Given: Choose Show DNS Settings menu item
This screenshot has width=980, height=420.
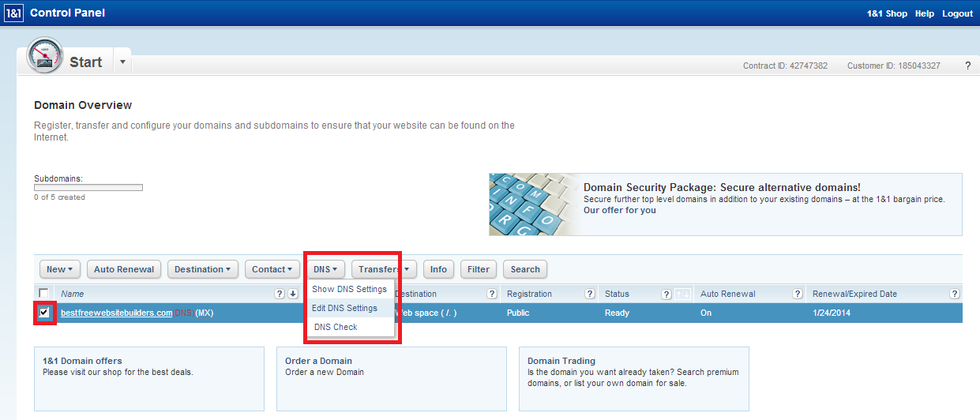Looking at the screenshot, I should 349,289.
